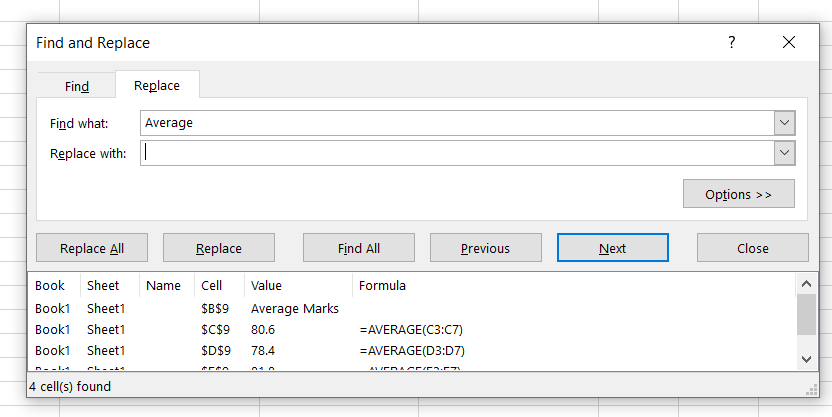This screenshot has width=832, height=417.
Task: Click the results list scroll down arrow
Action: point(807,358)
